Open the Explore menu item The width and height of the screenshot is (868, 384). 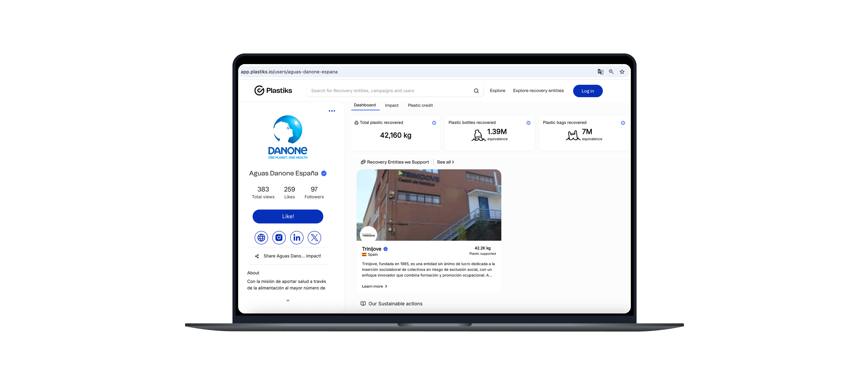point(498,91)
